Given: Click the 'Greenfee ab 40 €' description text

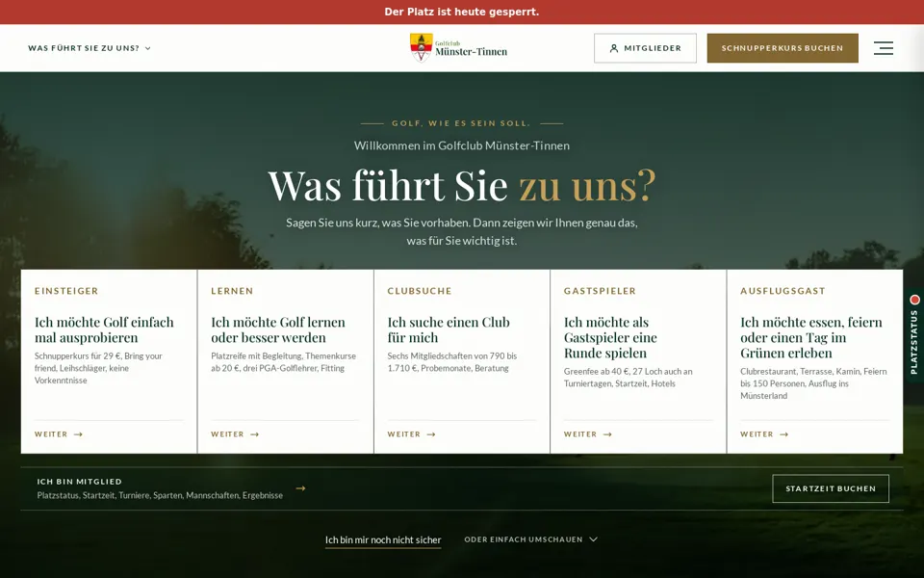Looking at the screenshot, I should pos(629,378).
